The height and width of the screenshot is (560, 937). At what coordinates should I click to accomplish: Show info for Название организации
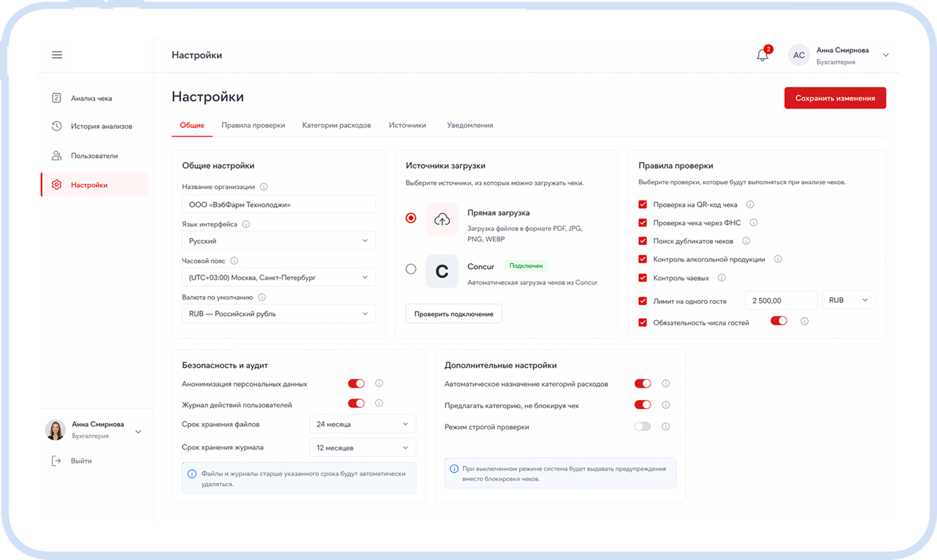click(264, 186)
